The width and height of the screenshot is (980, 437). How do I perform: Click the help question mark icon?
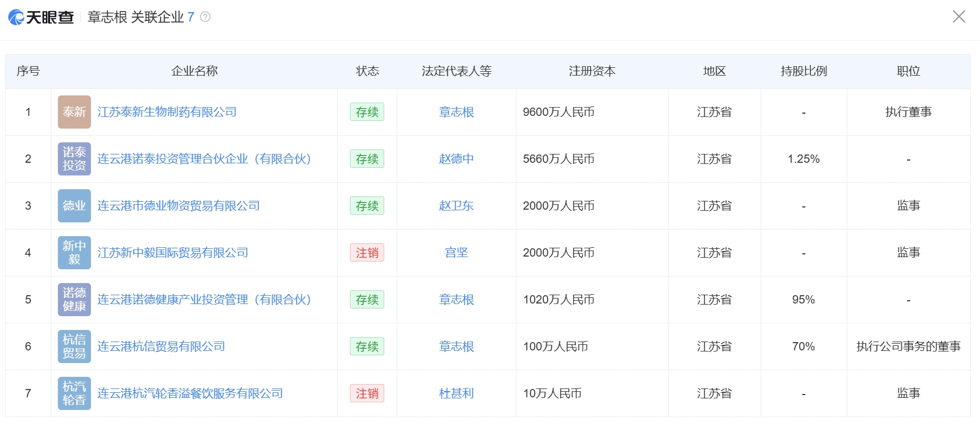pos(205,17)
